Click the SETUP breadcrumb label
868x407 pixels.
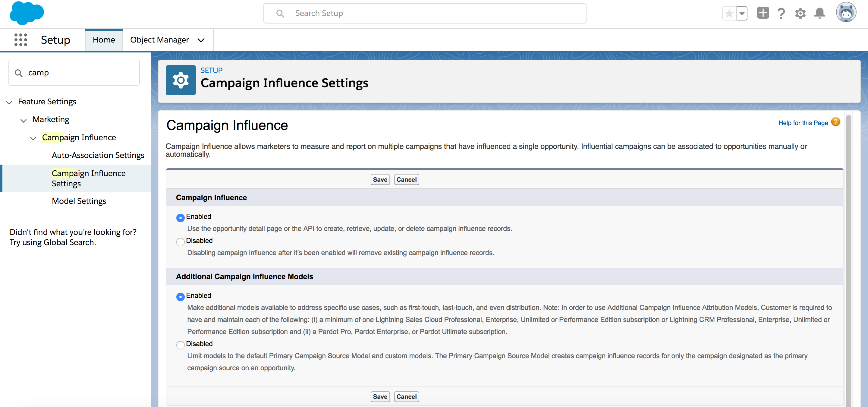[x=212, y=70]
